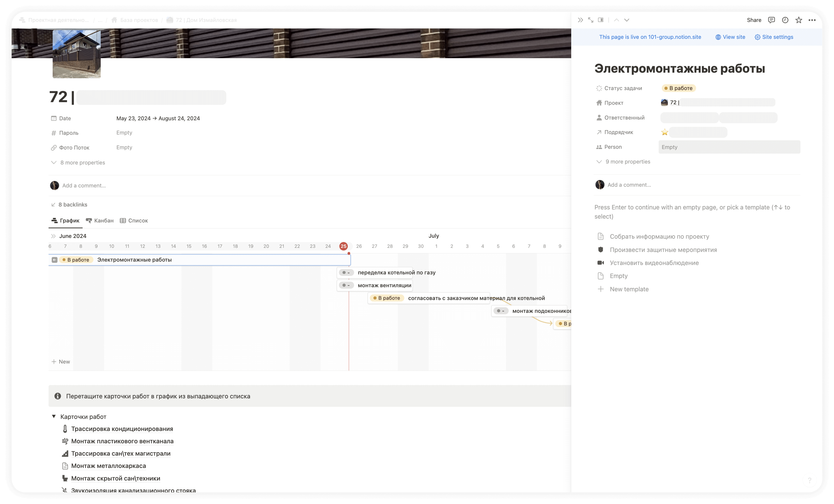834x504 pixels.
Task: Switch the peek mode layout icon
Action: click(x=601, y=20)
